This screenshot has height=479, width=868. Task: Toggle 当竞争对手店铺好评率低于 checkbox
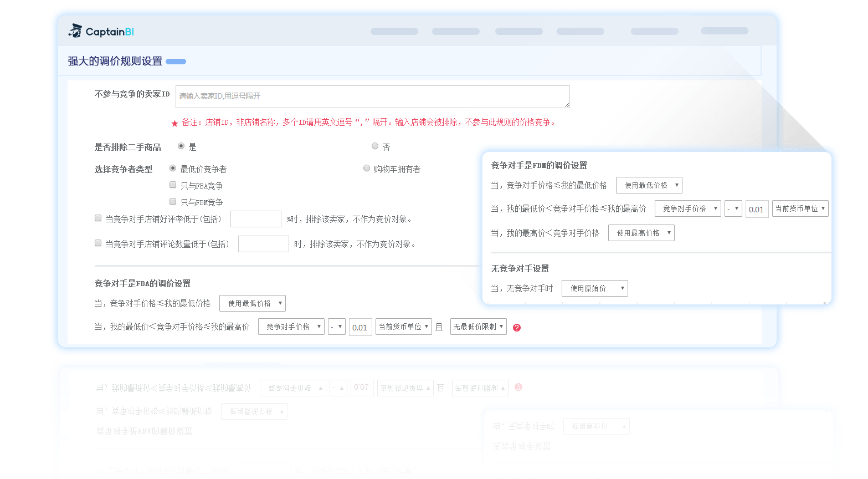[98, 218]
